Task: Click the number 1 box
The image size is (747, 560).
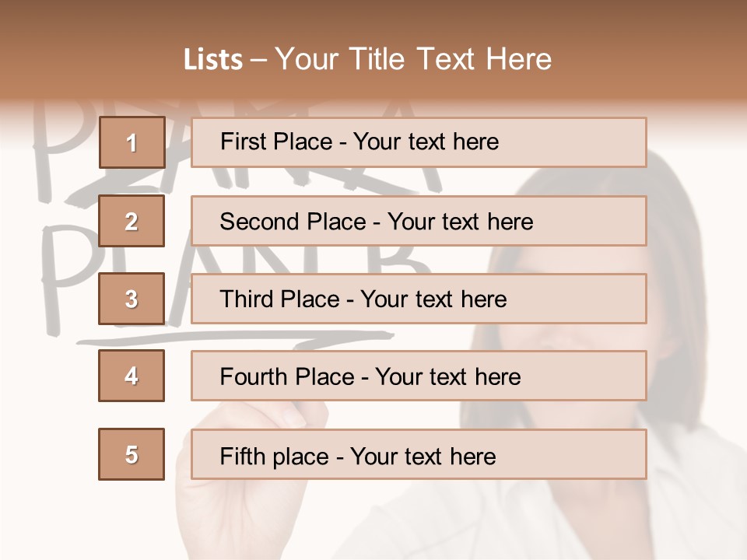Action: pyautogui.click(x=132, y=142)
